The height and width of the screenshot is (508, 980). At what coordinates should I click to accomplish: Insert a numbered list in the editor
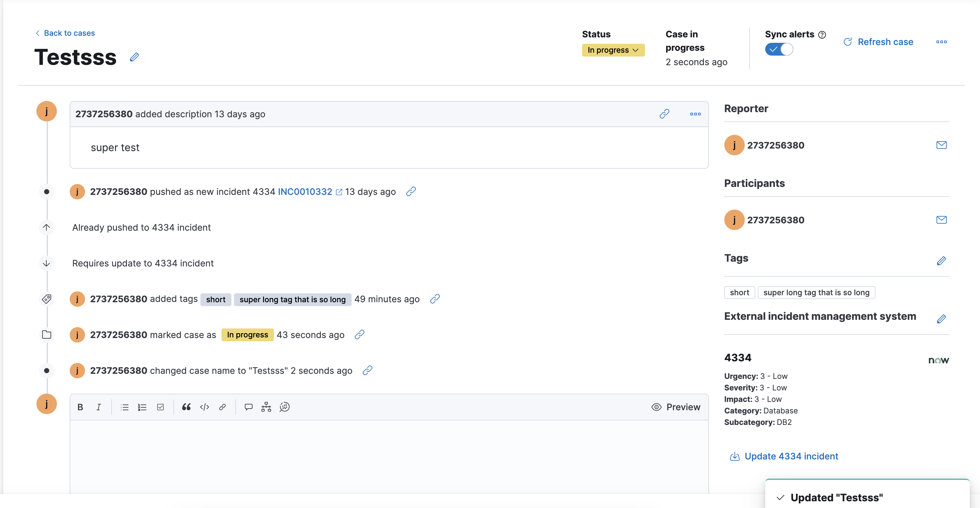click(x=142, y=407)
